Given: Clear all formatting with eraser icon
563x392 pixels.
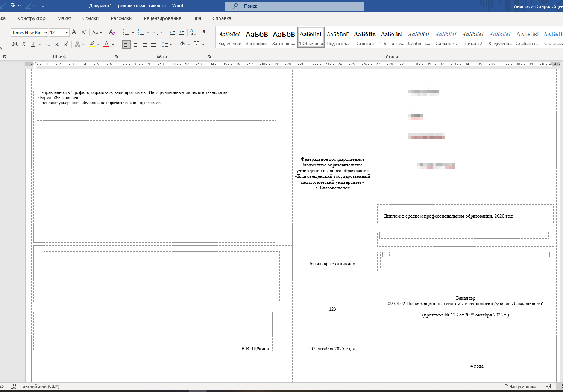Looking at the screenshot, I should click(112, 32).
